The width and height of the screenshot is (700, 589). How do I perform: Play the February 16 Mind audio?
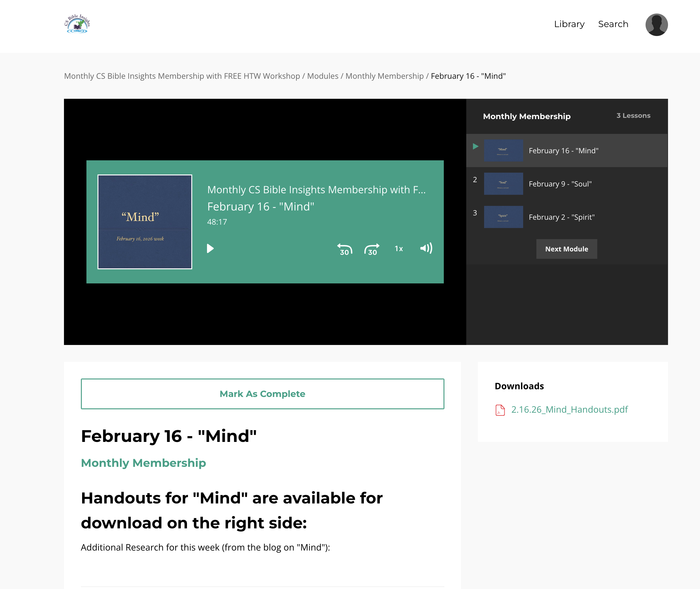210,248
